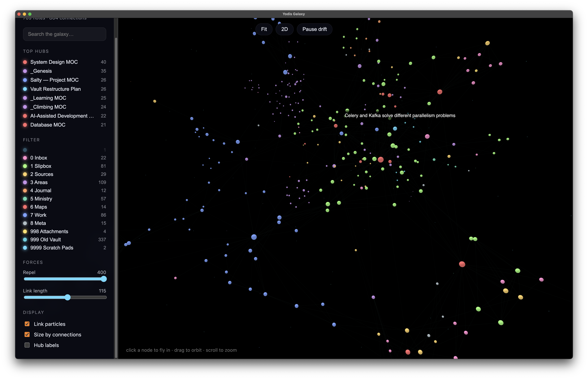
Task: Click the Link length slider handle
Action: click(x=68, y=297)
